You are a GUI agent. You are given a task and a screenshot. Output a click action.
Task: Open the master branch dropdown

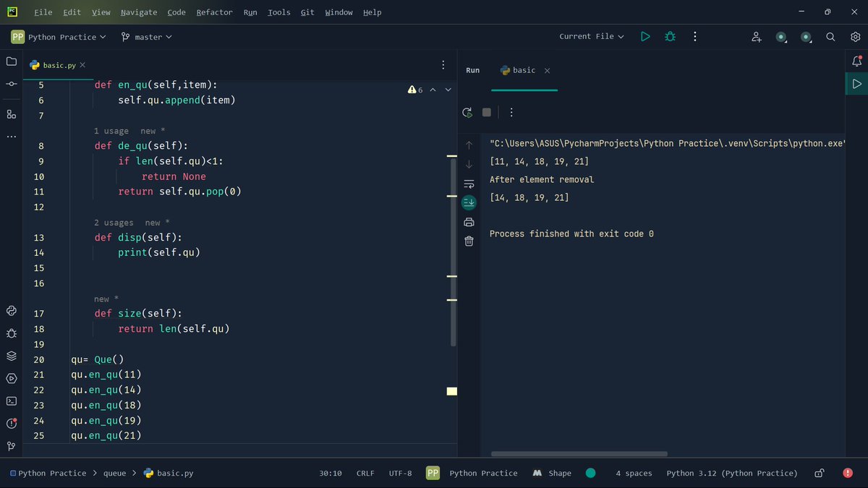coord(147,37)
